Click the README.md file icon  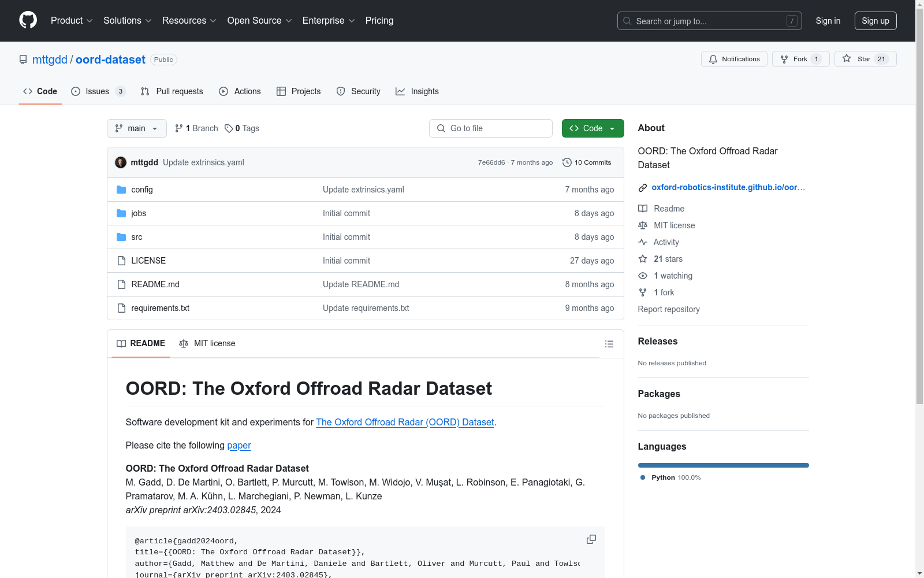[121, 284]
